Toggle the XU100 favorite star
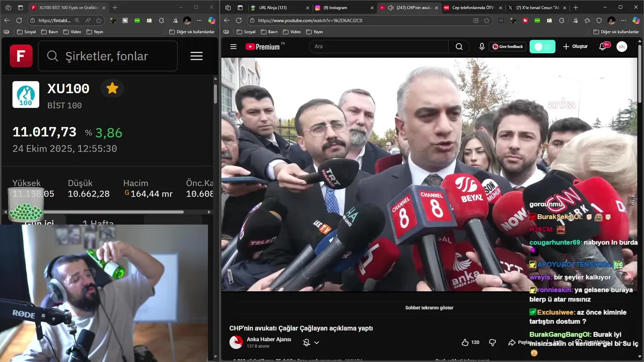 [x=112, y=88]
